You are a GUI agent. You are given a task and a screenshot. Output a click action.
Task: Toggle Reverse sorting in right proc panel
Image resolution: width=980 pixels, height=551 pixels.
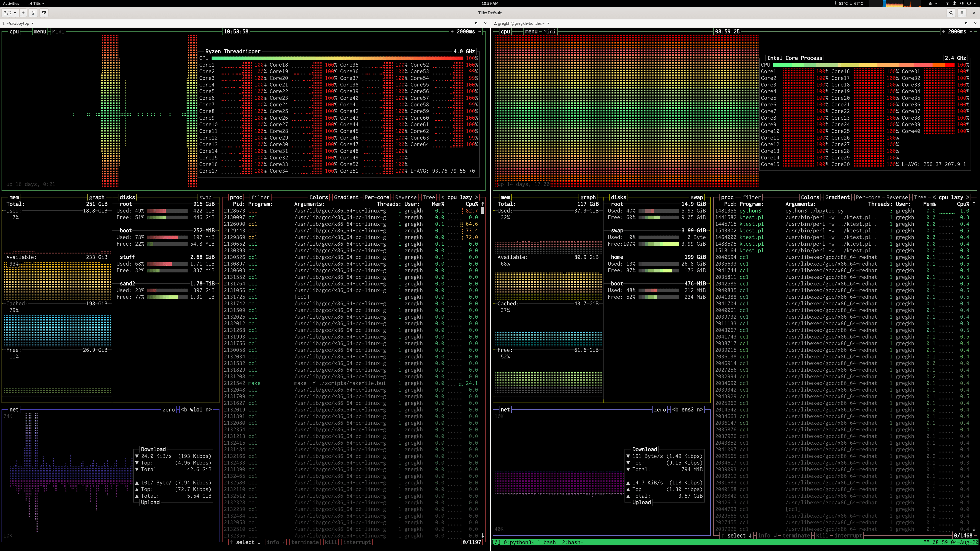pyautogui.click(x=897, y=197)
